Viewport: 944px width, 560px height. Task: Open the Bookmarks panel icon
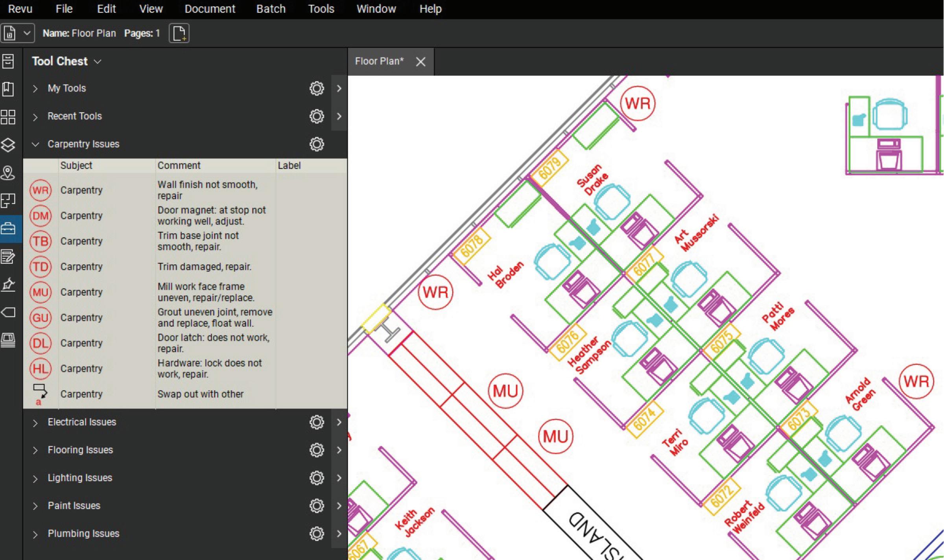8,89
